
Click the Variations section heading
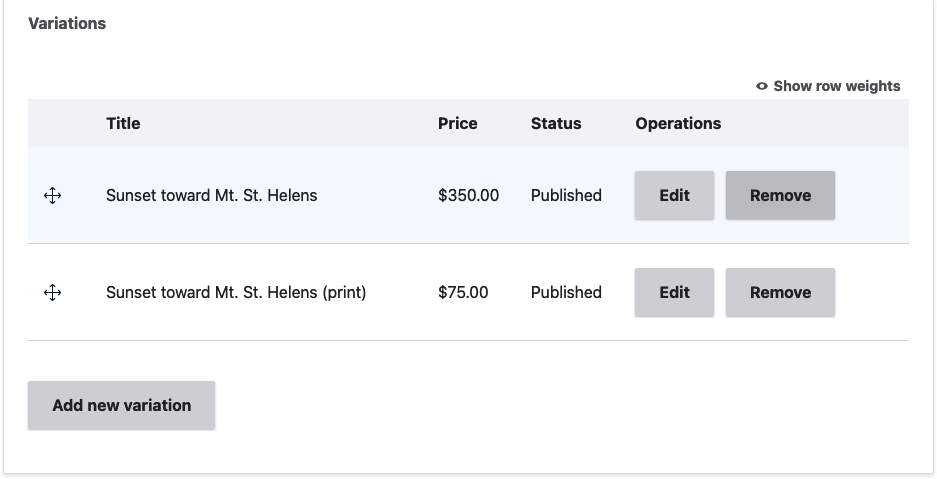pyautogui.click(x=67, y=23)
